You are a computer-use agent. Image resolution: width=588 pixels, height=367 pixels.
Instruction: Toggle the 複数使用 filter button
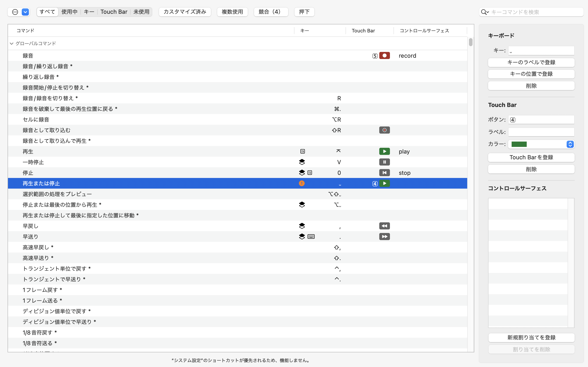point(232,12)
